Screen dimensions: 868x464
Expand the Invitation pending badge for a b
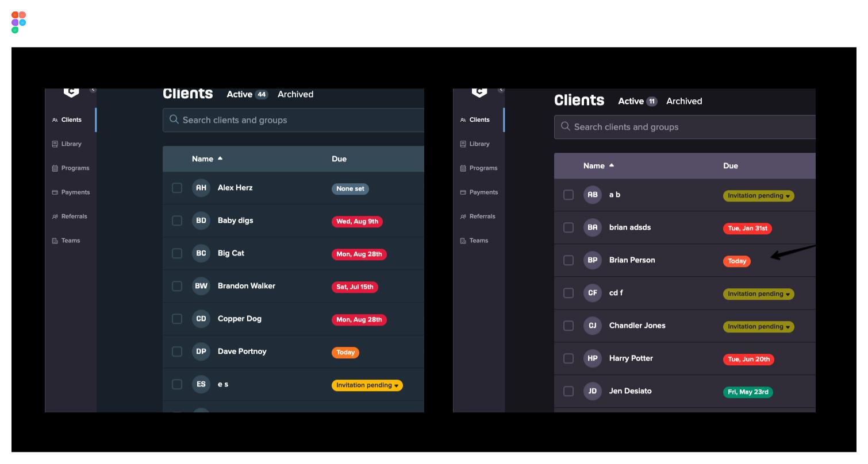coord(788,196)
